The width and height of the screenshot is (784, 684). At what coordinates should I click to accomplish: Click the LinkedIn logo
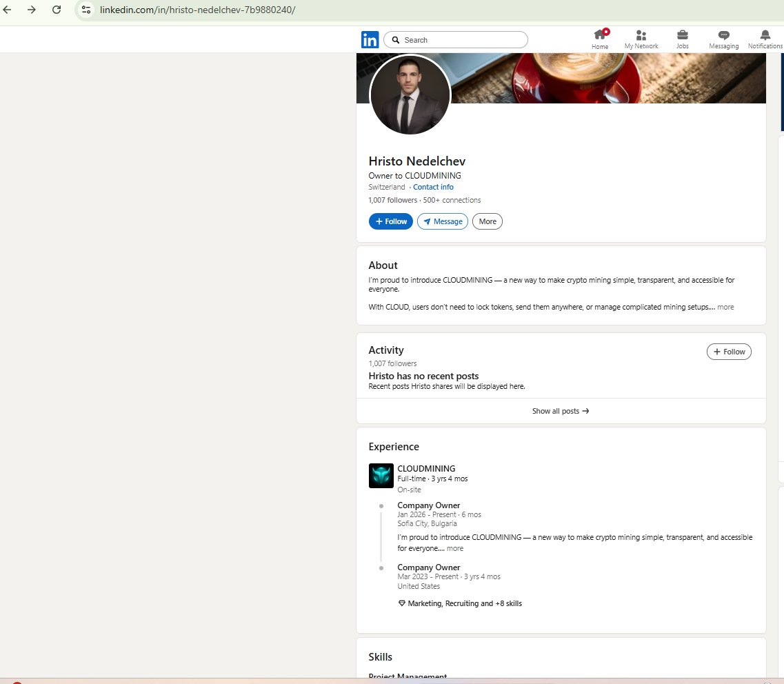[370, 39]
